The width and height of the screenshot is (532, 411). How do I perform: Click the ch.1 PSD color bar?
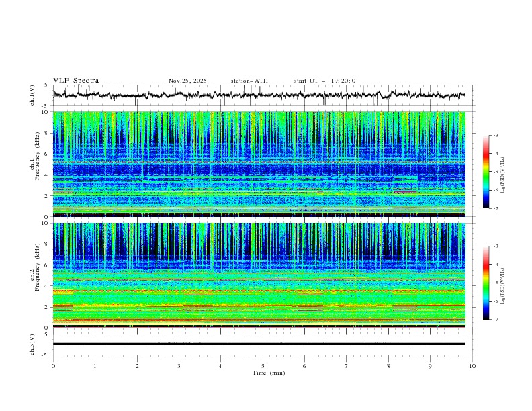[x=486, y=172]
